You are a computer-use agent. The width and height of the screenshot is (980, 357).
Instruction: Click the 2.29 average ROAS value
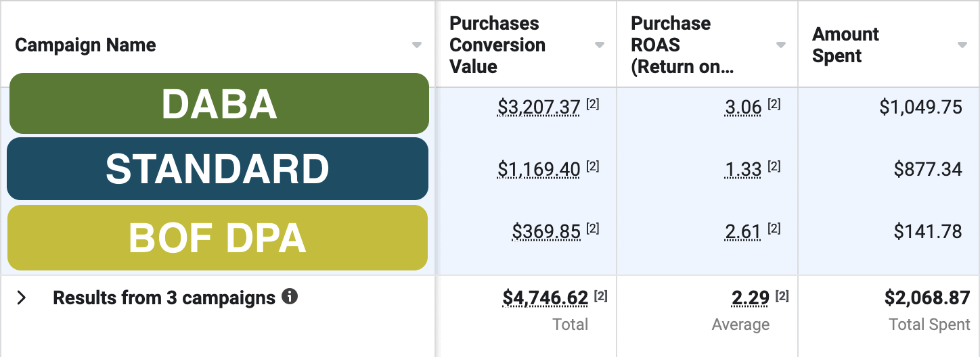[x=750, y=298]
